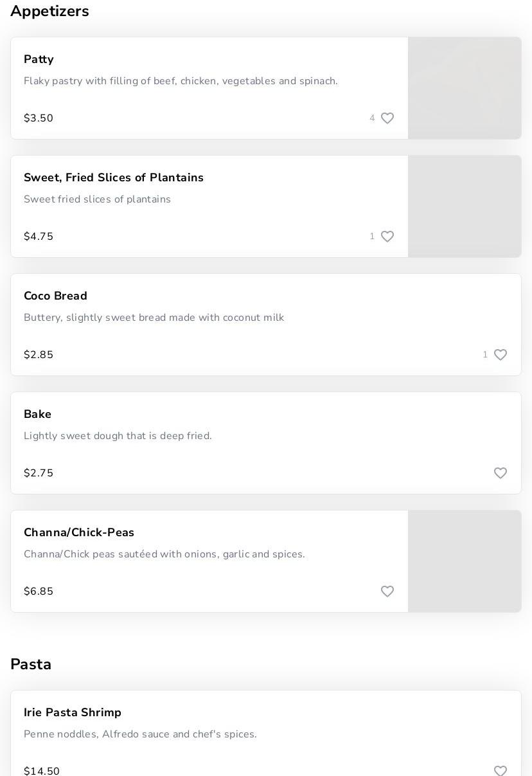Open the Patty menu item title
532x776 pixels.
click(x=39, y=60)
